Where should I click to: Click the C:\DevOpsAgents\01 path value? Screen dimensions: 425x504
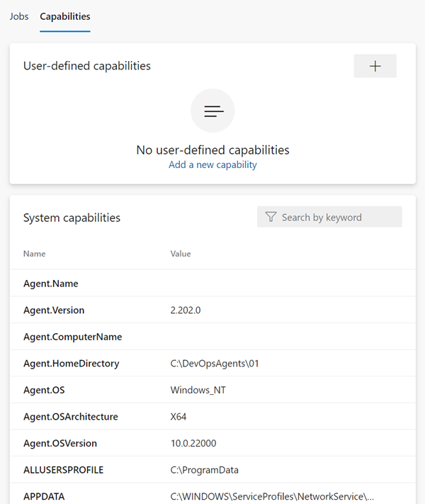click(211, 364)
